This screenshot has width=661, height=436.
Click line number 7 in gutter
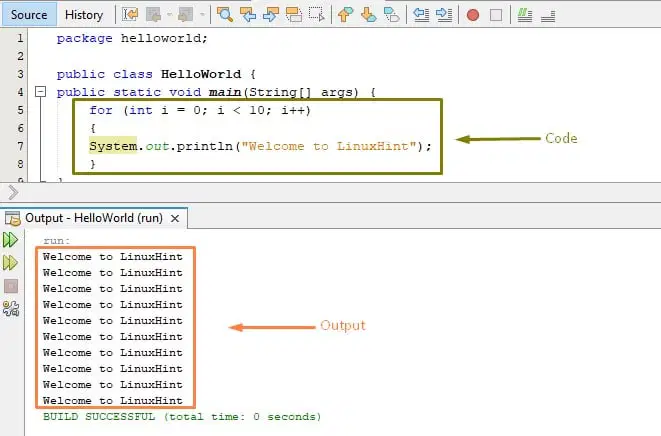click(x=20, y=146)
